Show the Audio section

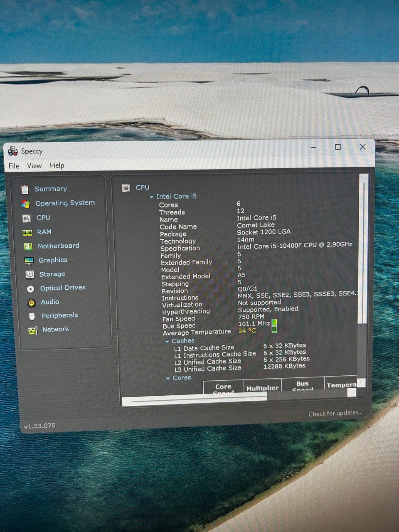pos(50,302)
